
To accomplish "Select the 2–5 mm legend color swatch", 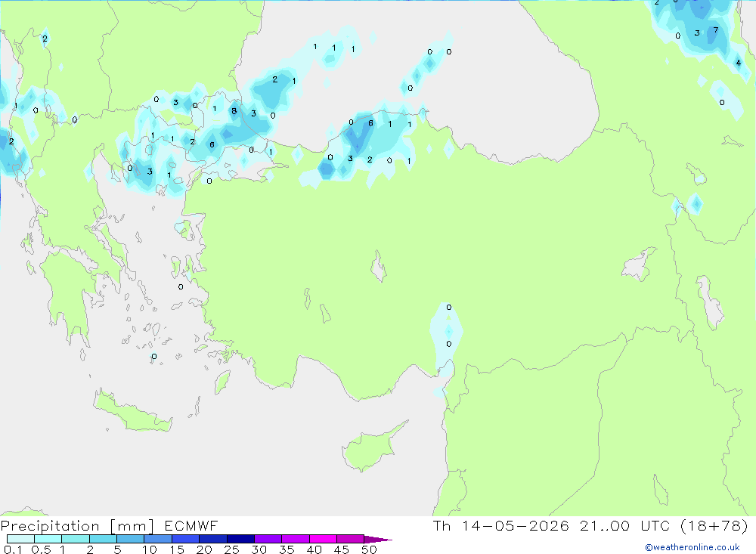I will (103, 539).
